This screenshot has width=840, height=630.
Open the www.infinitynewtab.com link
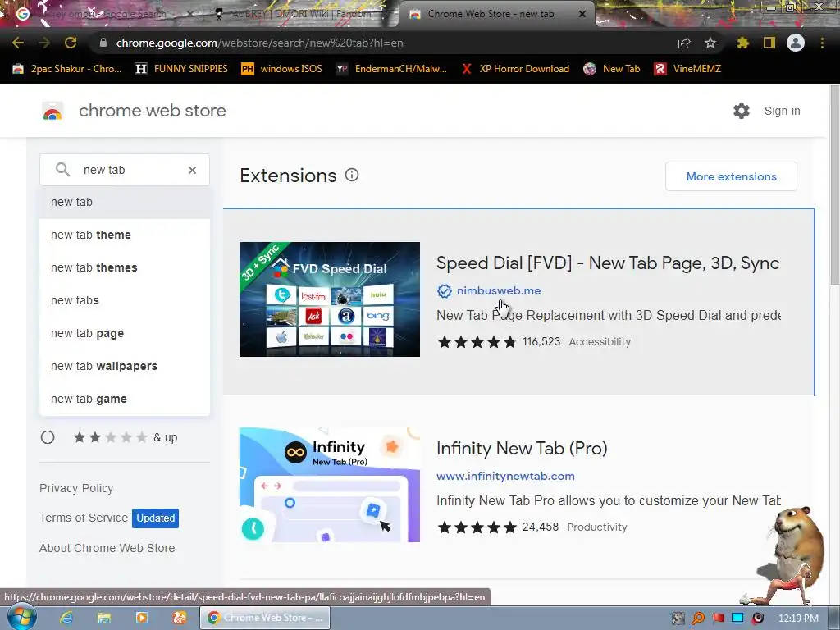505,477
